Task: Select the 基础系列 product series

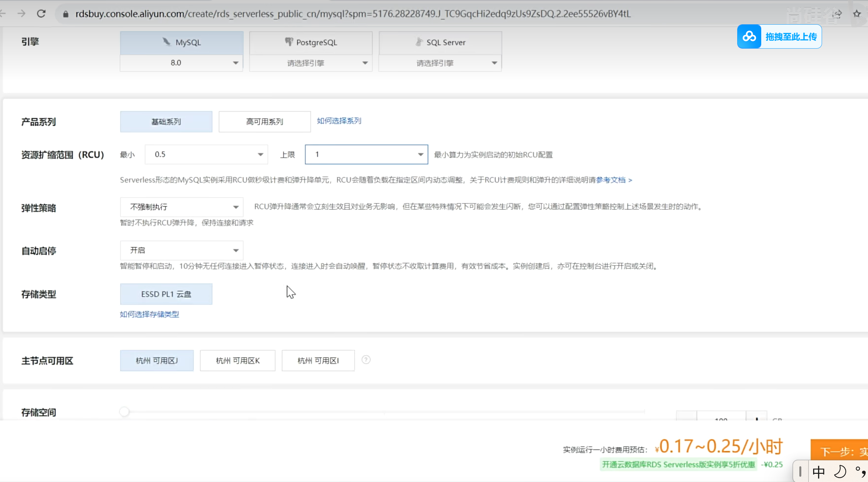Action: coord(166,121)
